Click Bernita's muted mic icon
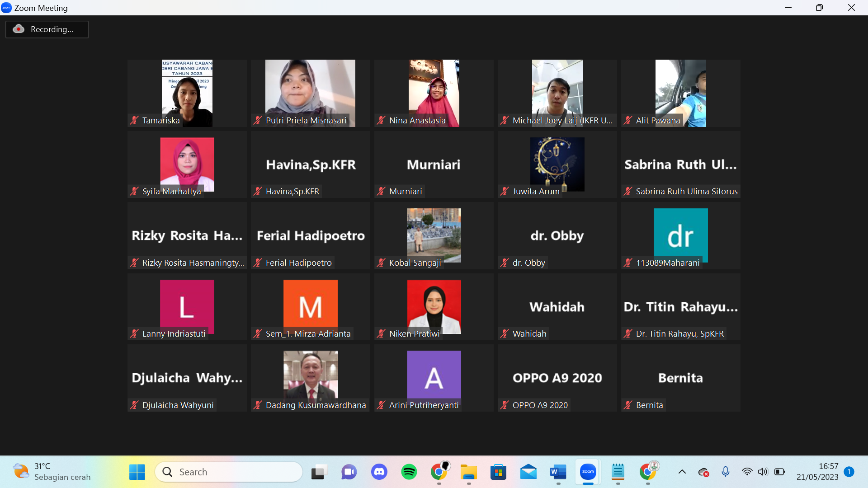Image resolution: width=868 pixels, height=488 pixels. (628, 405)
